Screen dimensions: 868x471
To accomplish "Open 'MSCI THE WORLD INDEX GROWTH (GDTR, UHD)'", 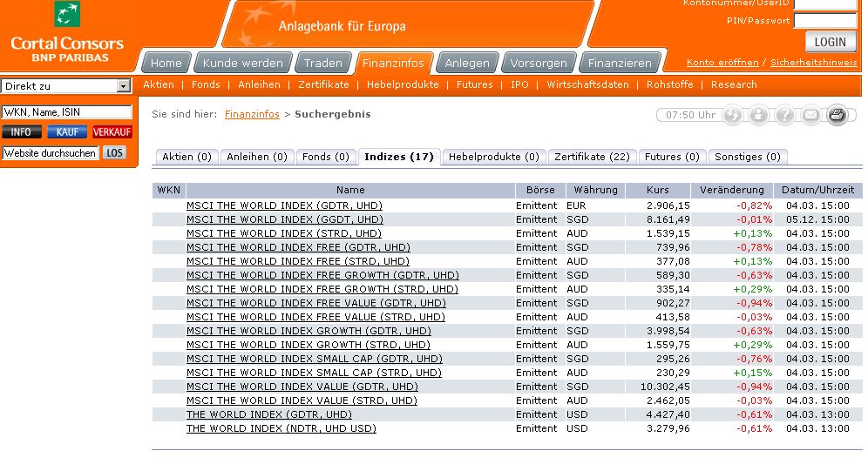I will pos(309,331).
